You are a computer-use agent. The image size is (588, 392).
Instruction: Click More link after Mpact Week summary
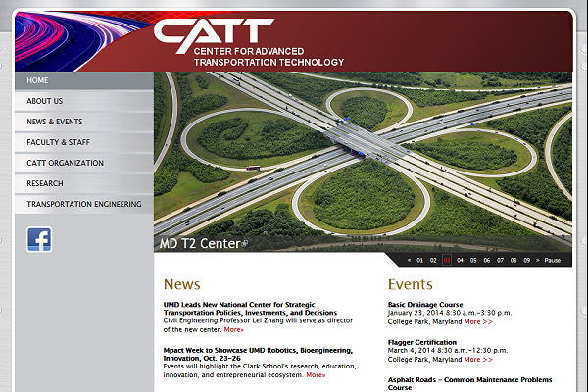(x=316, y=375)
